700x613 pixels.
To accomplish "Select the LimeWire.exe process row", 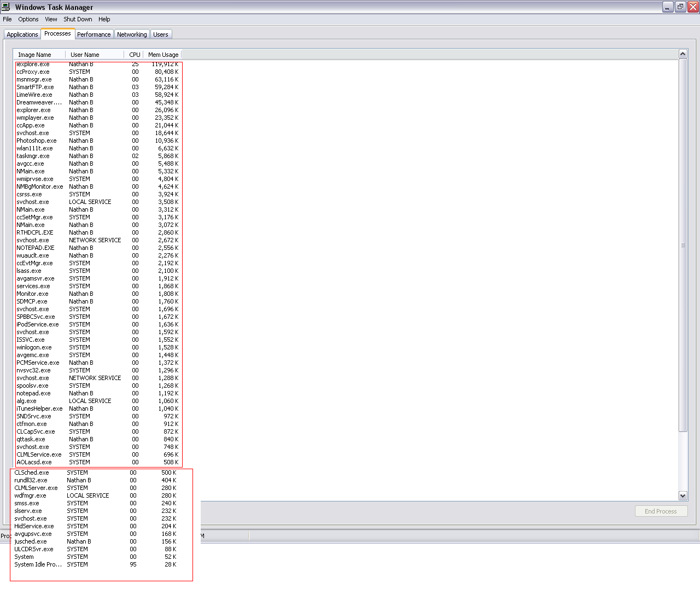I will [x=34, y=95].
